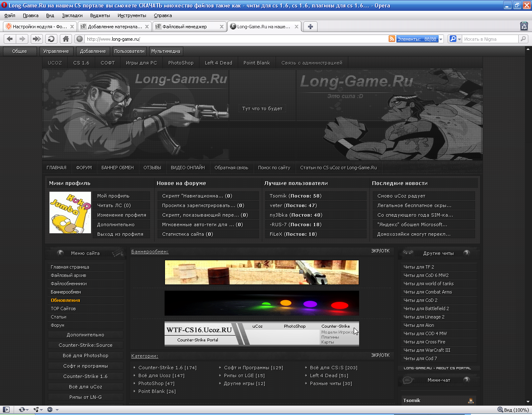Viewport: 532px width, 415px height.
Task: Open Читы для Cross Fire link
Action: pyautogui.click(x=424, y=342)
